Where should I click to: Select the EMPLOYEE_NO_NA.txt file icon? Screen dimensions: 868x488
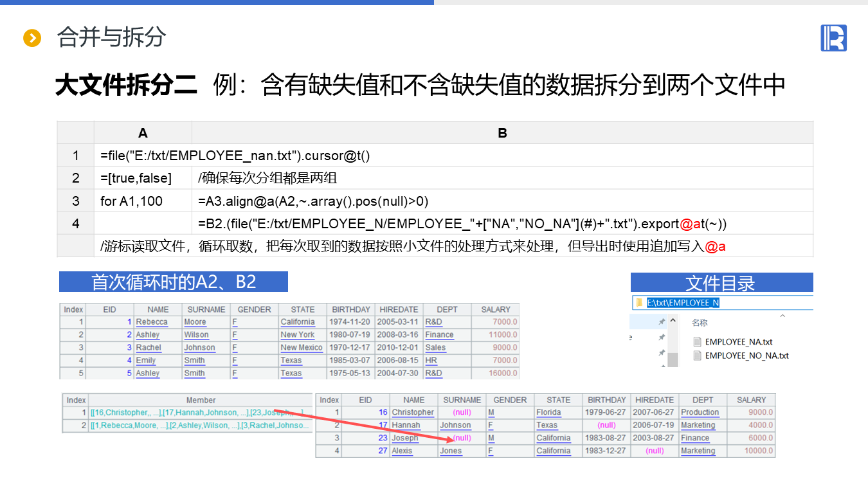(x=697, y=356)
